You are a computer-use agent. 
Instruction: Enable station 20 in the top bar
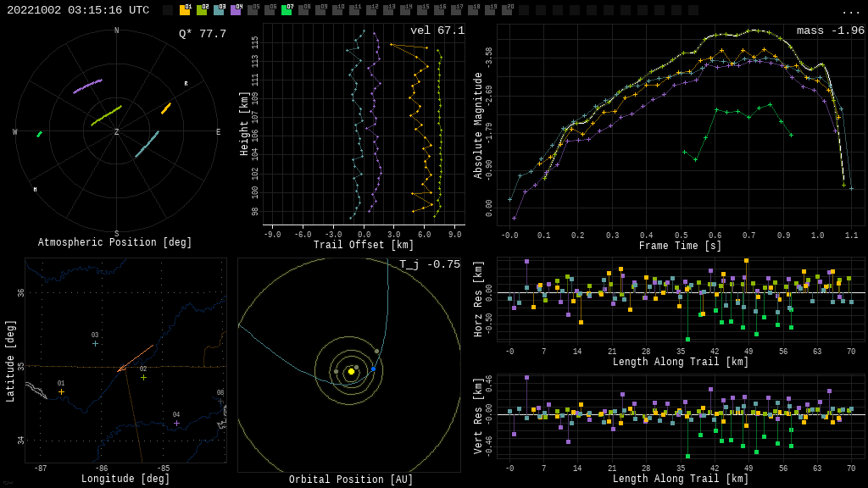pos(507,9)
